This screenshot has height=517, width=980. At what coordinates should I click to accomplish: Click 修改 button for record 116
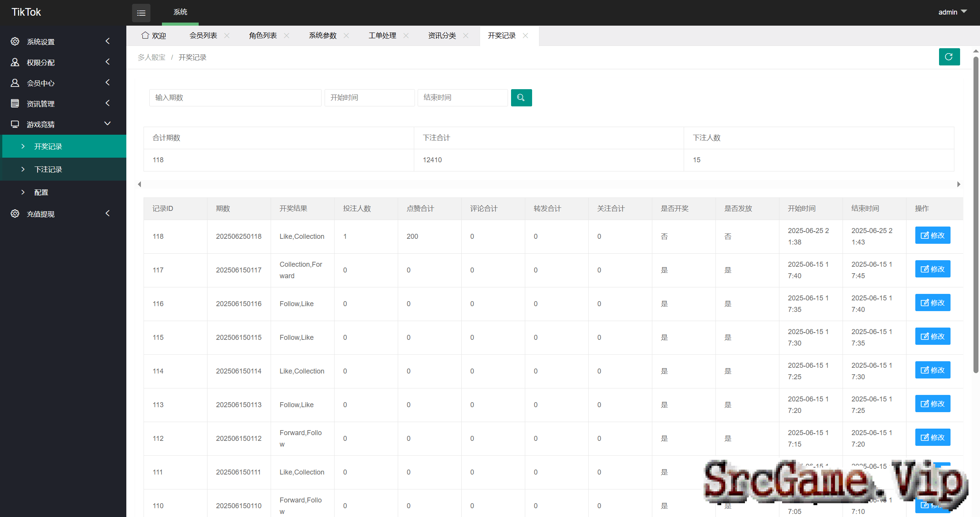coord(933,303)
